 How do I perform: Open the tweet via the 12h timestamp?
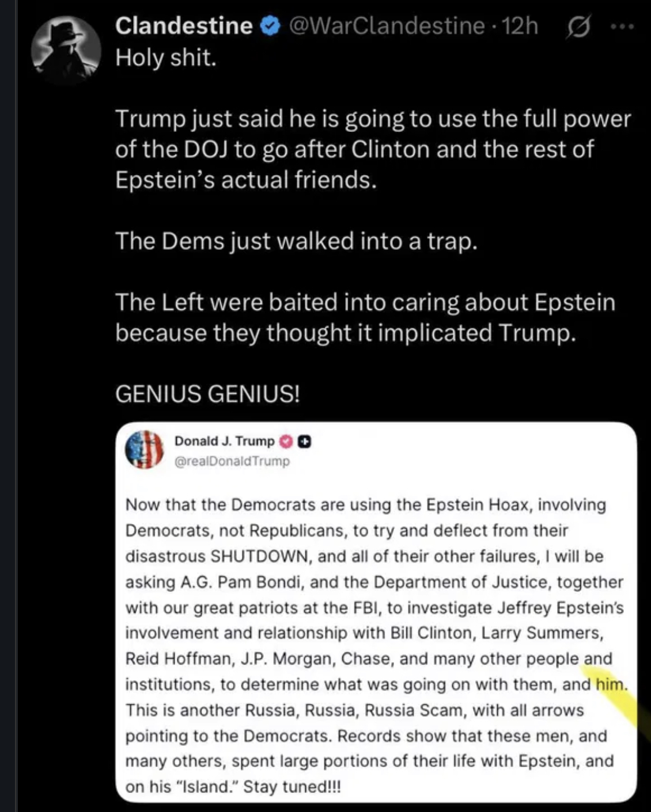(x=520, y=26)
